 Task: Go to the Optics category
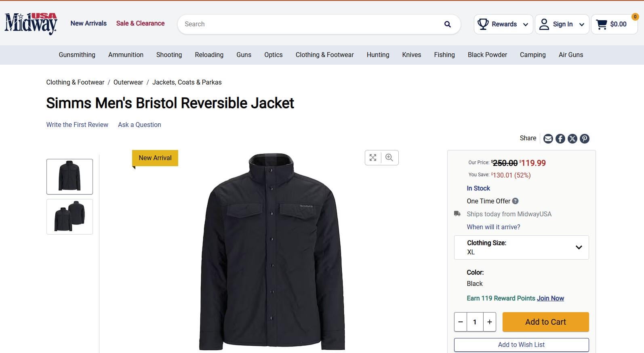coord(273,55)
